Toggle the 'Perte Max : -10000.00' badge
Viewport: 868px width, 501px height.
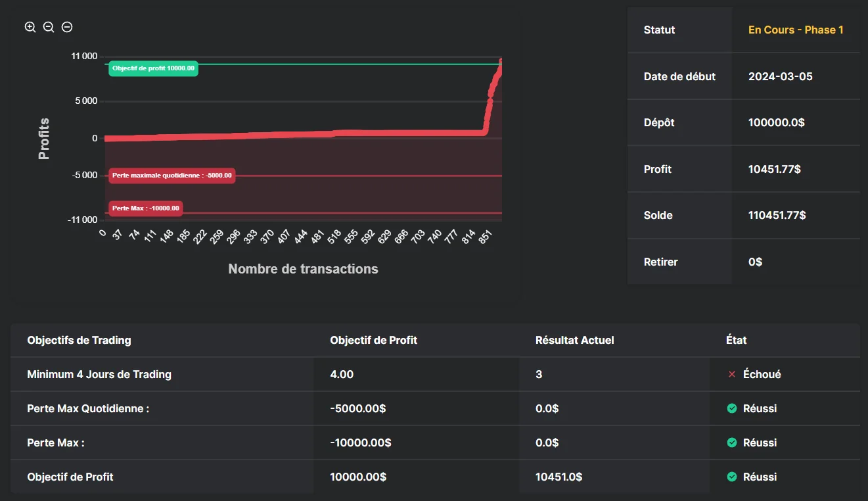click(x=147, y=207)
